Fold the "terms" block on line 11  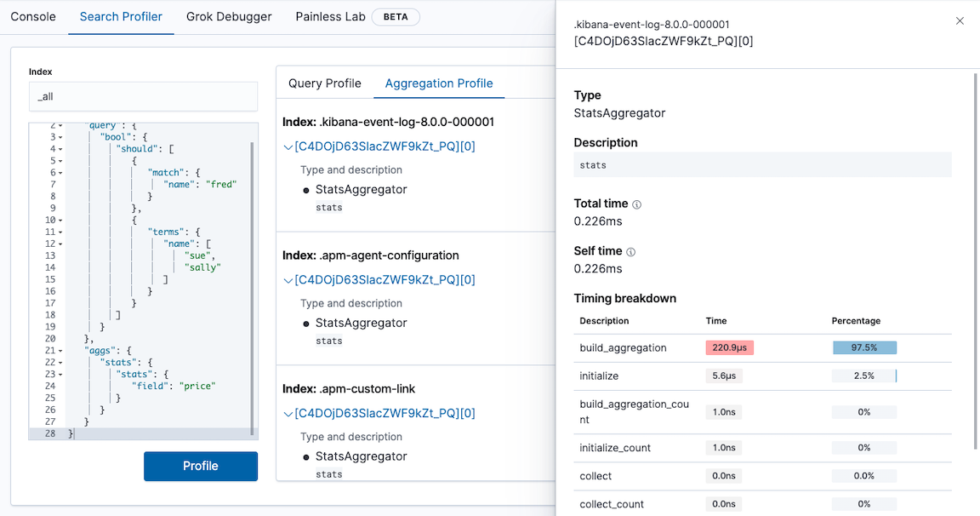point(61,232)
